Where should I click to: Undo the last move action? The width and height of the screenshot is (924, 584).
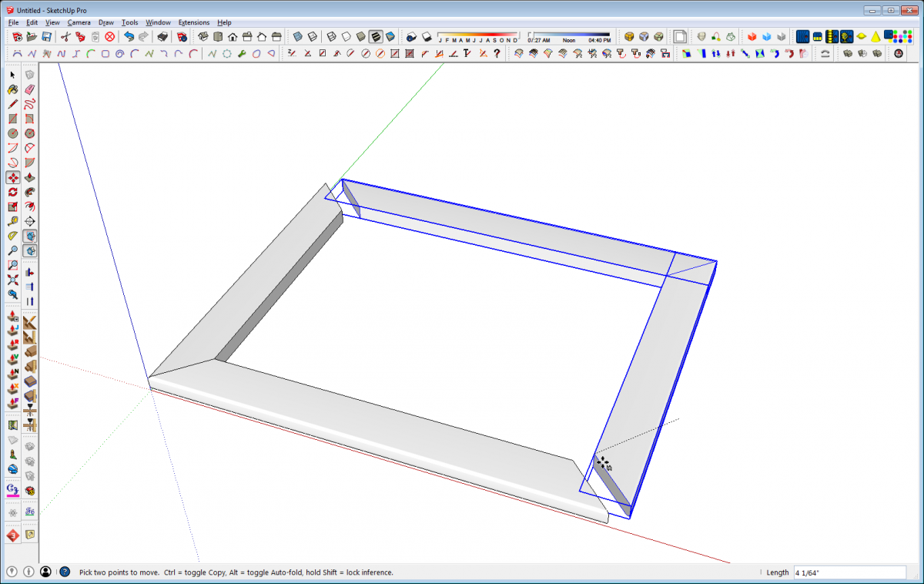coord(129,37)
